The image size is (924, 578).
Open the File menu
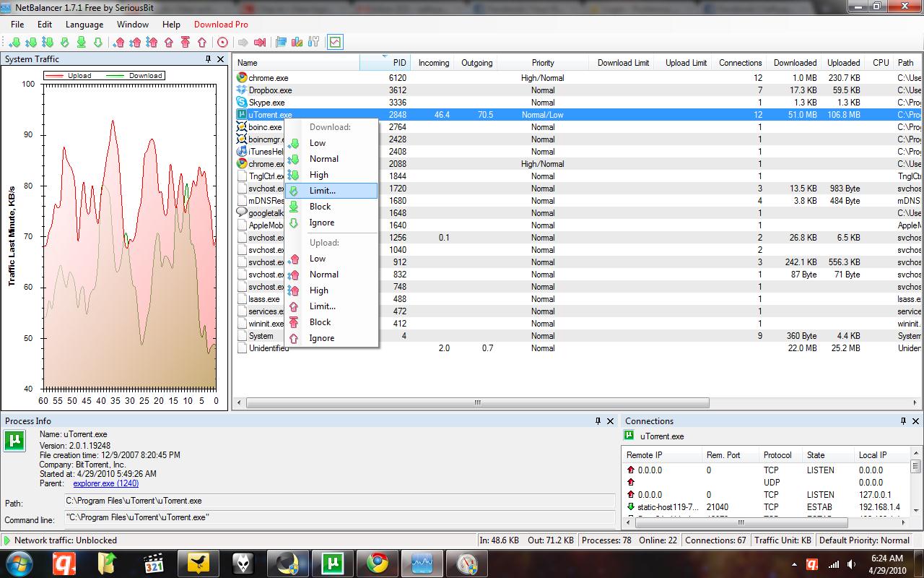point(17,25)
